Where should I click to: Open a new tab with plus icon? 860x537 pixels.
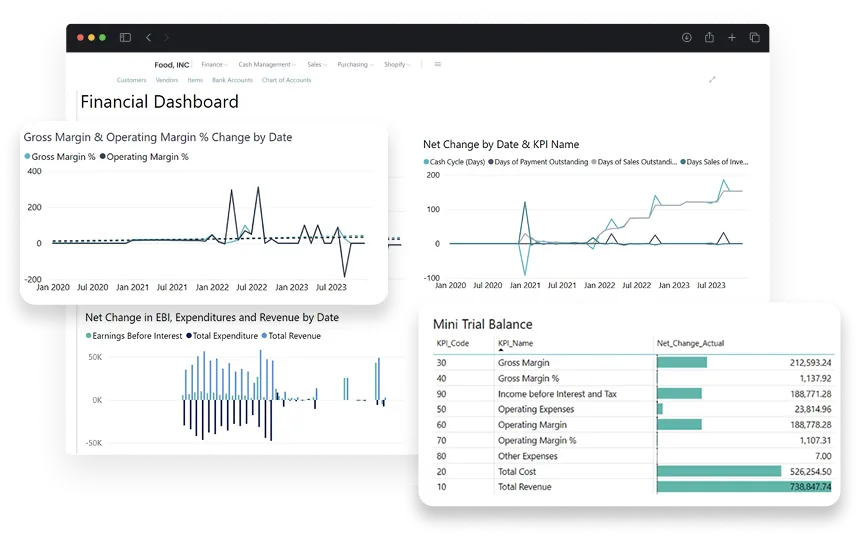click(732, 38)
